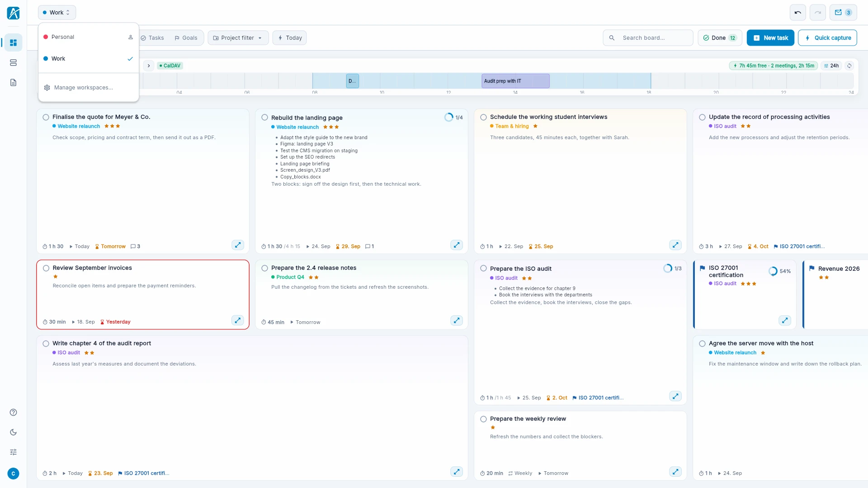Click the Search board field
The width and height of the screenshot is (868, 488).
pos(648,38)
